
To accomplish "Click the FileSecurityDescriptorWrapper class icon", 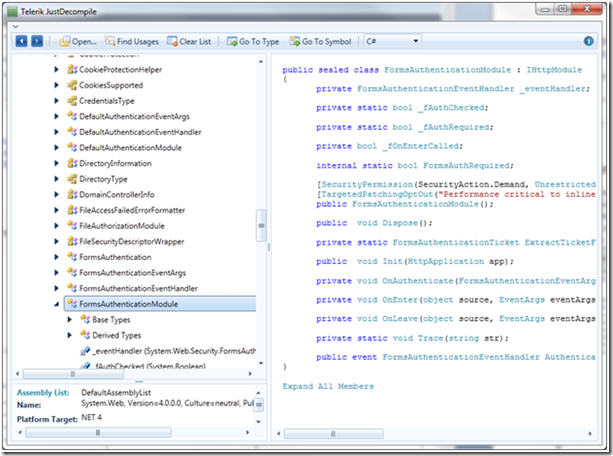I will [x=72, y=242].
